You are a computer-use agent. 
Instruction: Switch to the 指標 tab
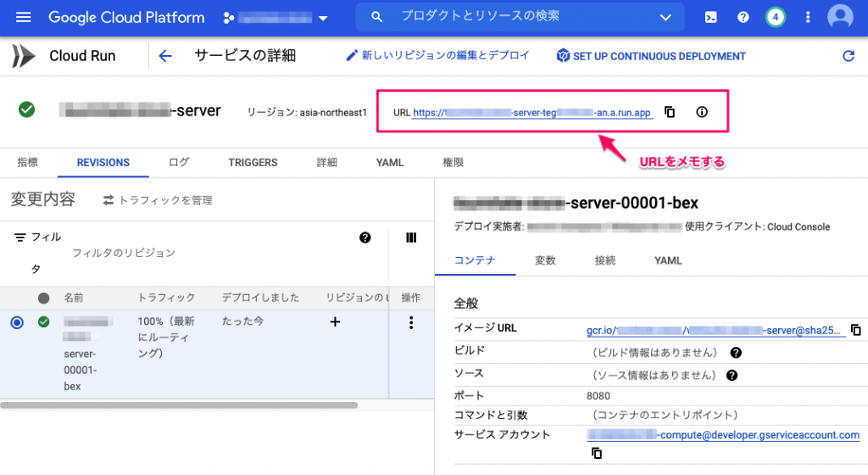(28, 162)
